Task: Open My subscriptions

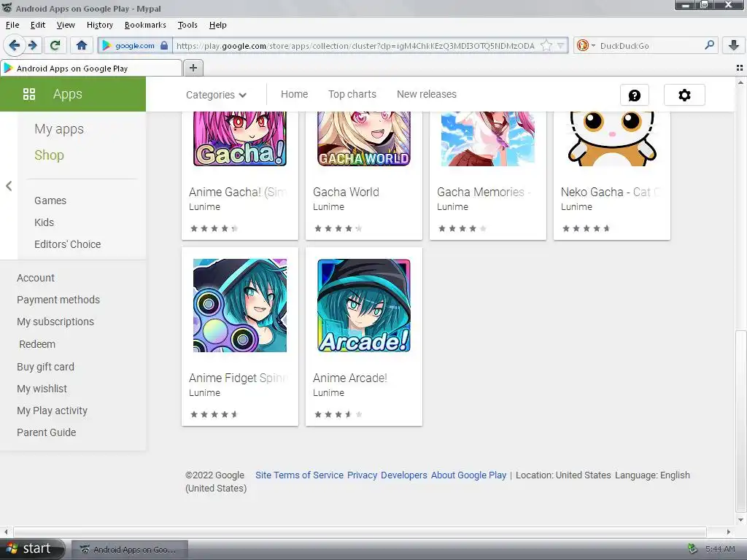Action: (x=55, y=322)
